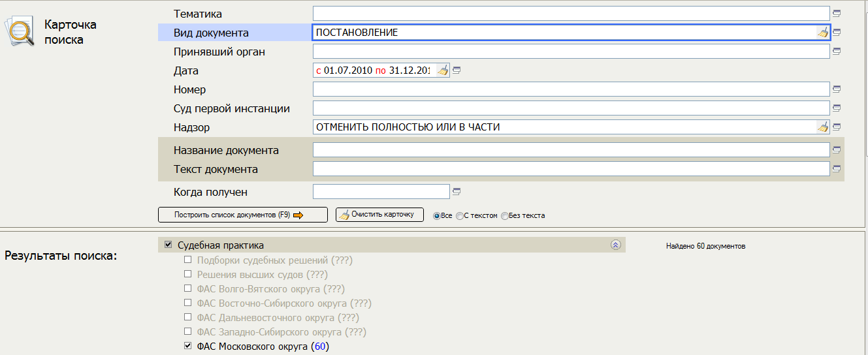This screenshot has width=868, height=355.
Task: Clear the Вид документа field with the broom
Action: pos(822,32)
